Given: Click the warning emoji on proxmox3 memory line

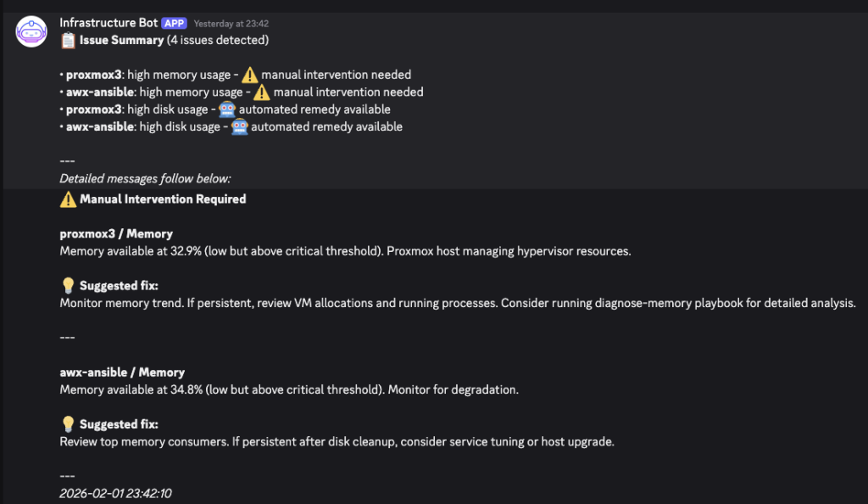Looking at the screenshot, I should click(249, 75).
